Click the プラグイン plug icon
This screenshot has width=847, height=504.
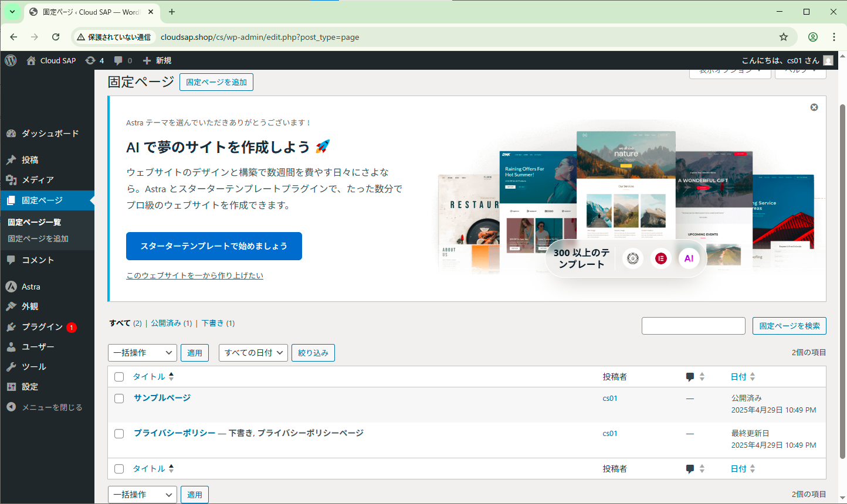tap(11, 327)
